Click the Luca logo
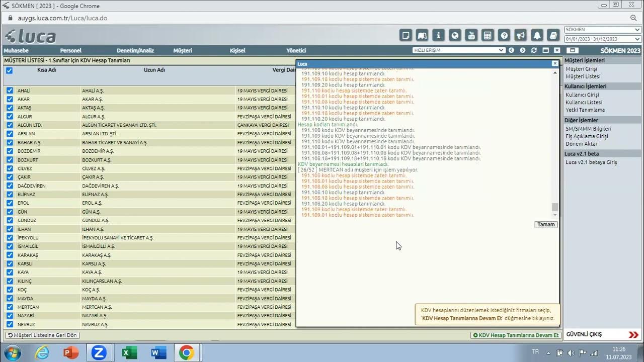Screen dimensions: 644x362 [30, 36]
